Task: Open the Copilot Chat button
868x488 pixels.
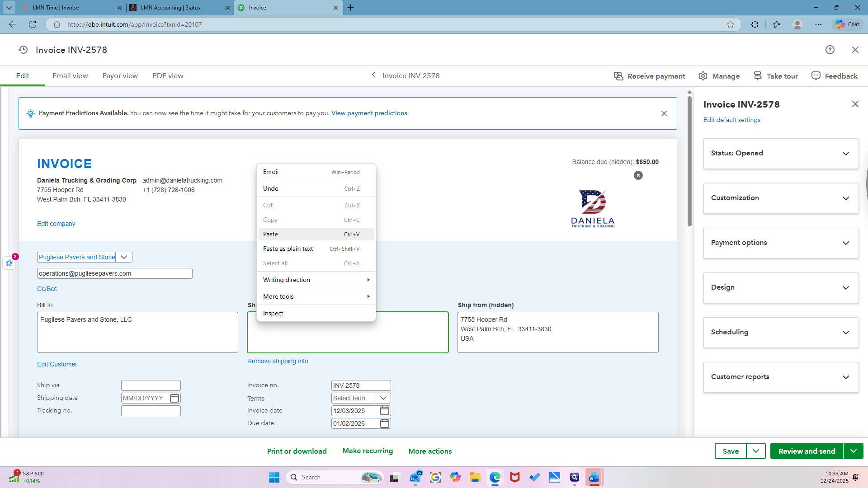Action: [x=848, y=24]
